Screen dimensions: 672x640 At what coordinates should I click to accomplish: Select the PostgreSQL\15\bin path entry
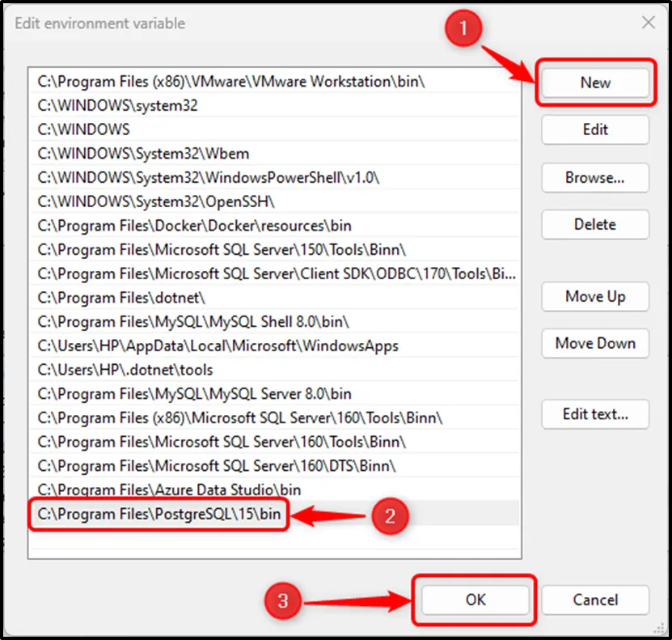[x=158, y=514]
